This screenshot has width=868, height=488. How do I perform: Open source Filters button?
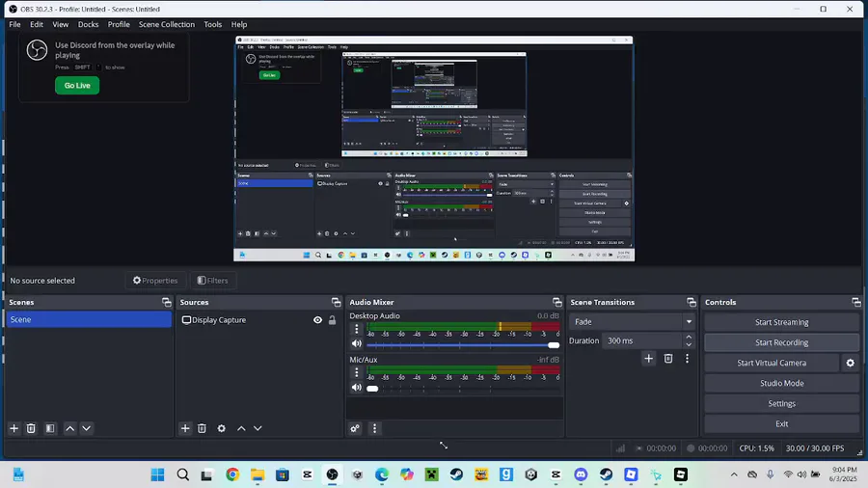pyautogui.click(x=212, y=281)
